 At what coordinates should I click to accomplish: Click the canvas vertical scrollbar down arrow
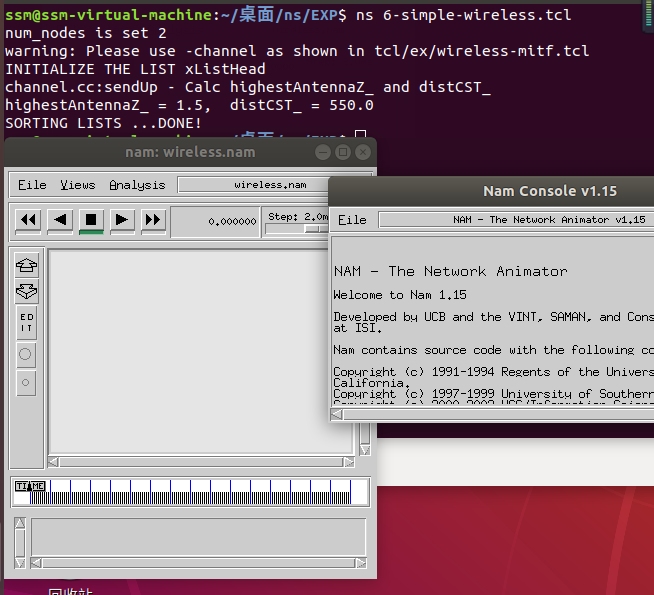[x=365, y=450]
